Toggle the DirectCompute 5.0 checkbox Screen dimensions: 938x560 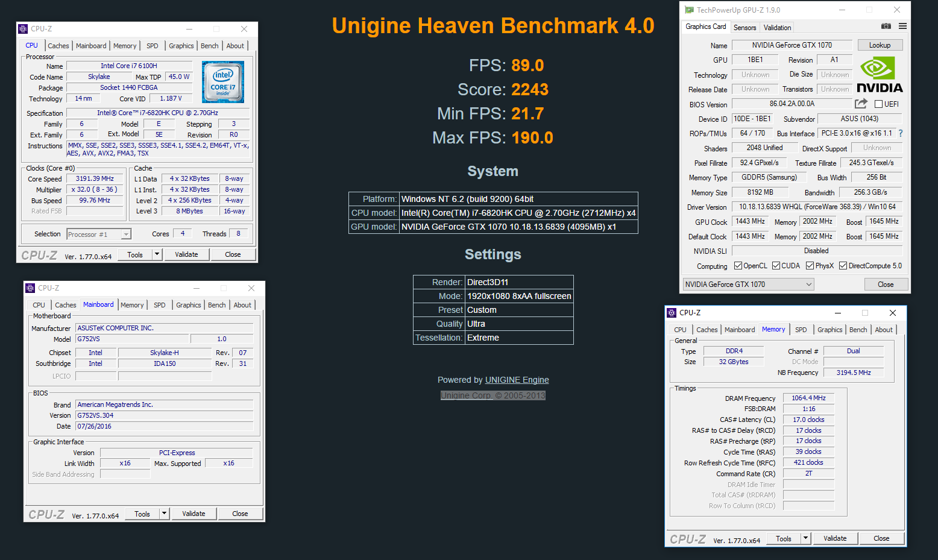click(x=843, y=266)
